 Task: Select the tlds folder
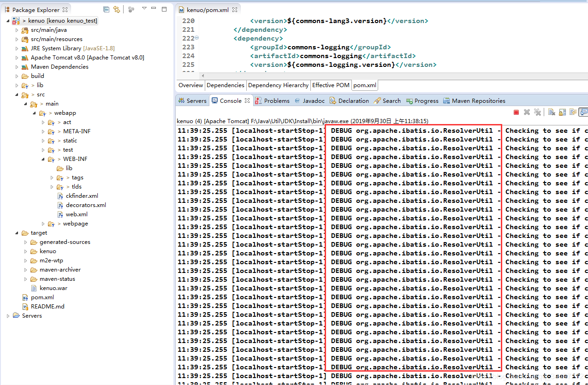pyautogui.click(x=77, y=187)
